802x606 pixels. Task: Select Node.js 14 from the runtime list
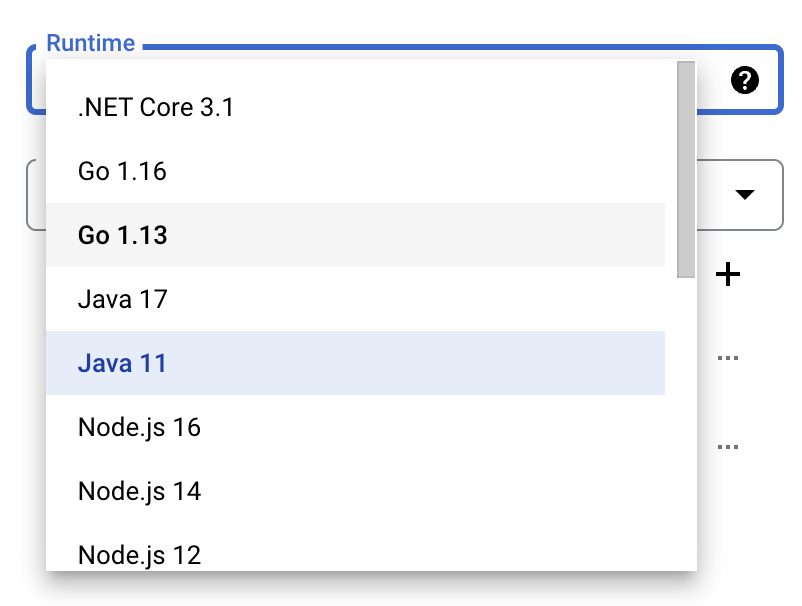139,491
